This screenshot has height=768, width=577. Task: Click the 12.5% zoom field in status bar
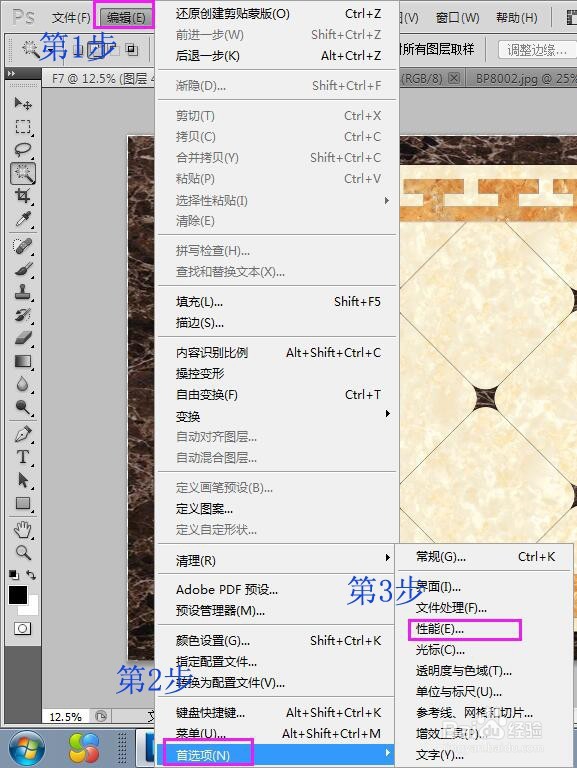[66, 717]
